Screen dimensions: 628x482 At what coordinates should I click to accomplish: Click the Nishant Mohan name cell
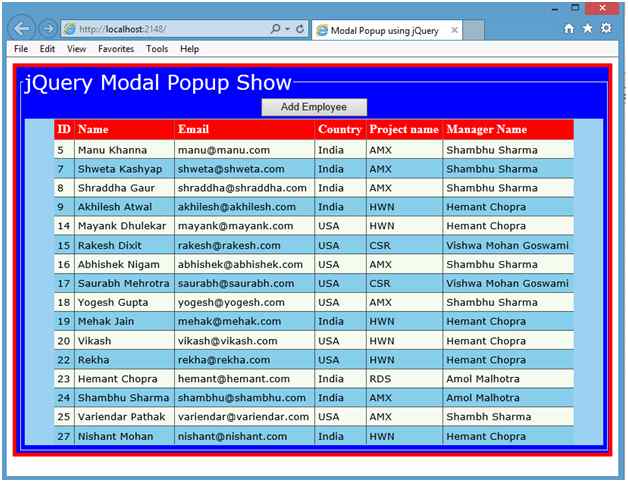[124, 436]
